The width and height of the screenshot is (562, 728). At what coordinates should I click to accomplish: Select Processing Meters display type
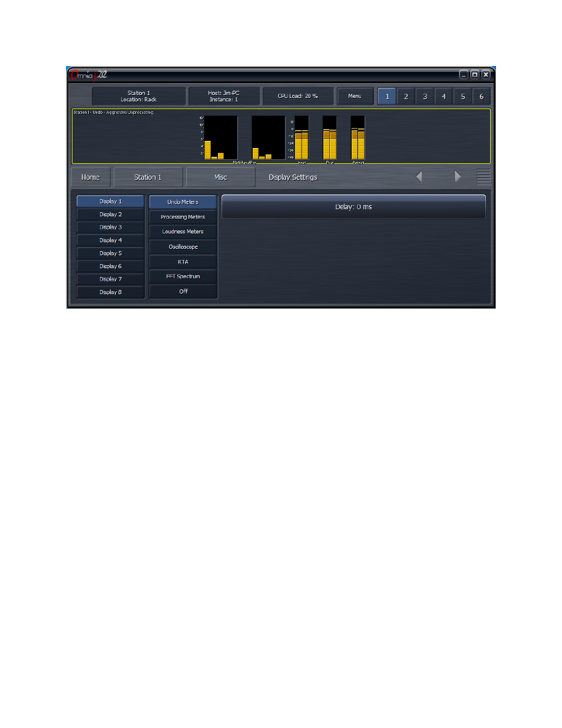coord(183,217)
